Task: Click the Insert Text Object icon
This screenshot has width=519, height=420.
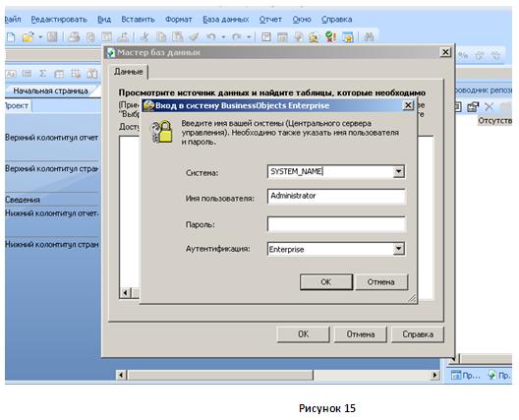Action: [x=11, y=74]
